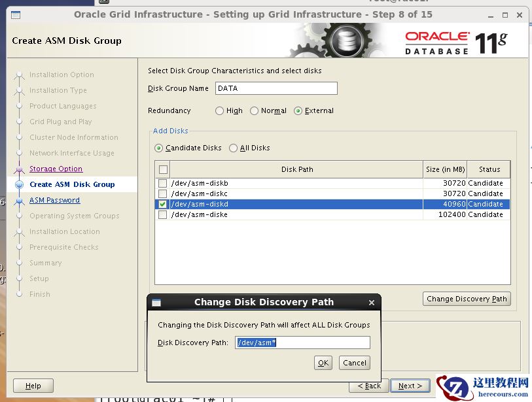Select the /dev/asm-diskb path text
532x402 pixels.
point(200,184)
